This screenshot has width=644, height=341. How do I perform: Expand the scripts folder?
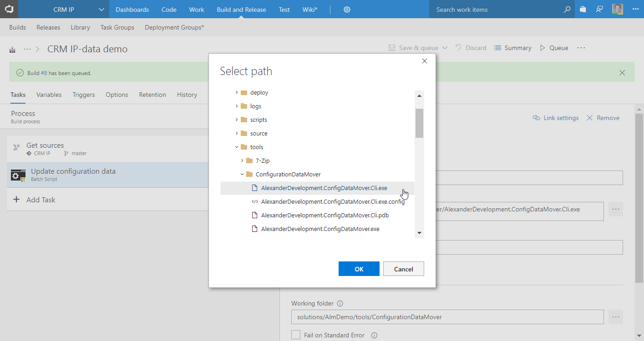coord(237,120)
